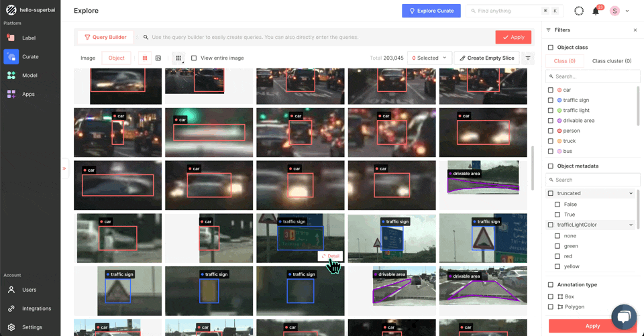Open the Settings gear icon

click(11, 327)
